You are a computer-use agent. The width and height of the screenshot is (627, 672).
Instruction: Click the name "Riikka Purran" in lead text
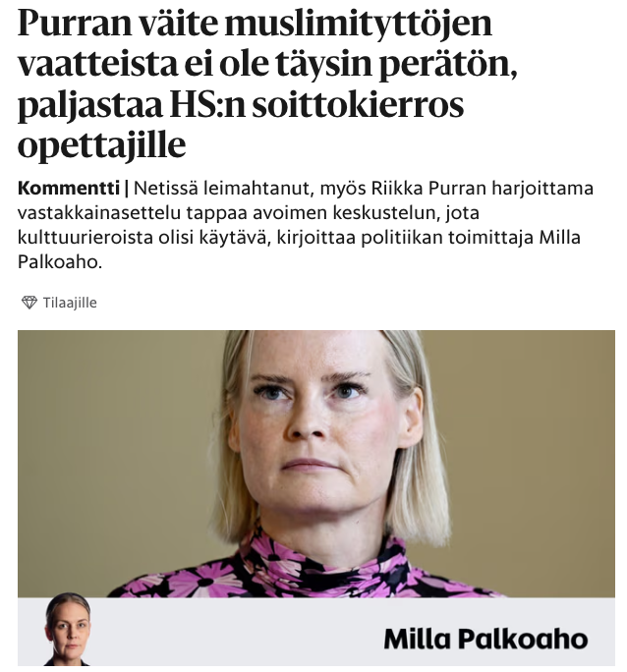(428, 189)
